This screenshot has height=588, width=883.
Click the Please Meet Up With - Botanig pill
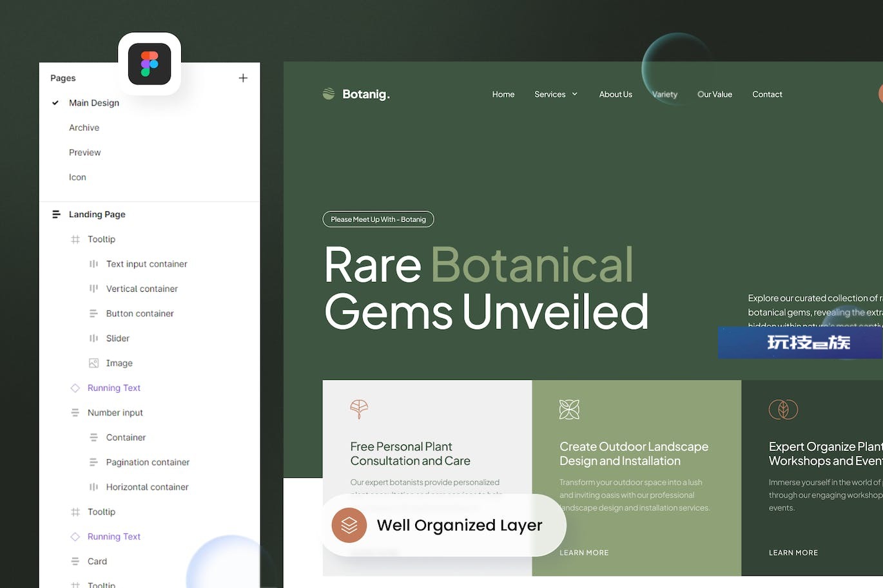(378, 220)
